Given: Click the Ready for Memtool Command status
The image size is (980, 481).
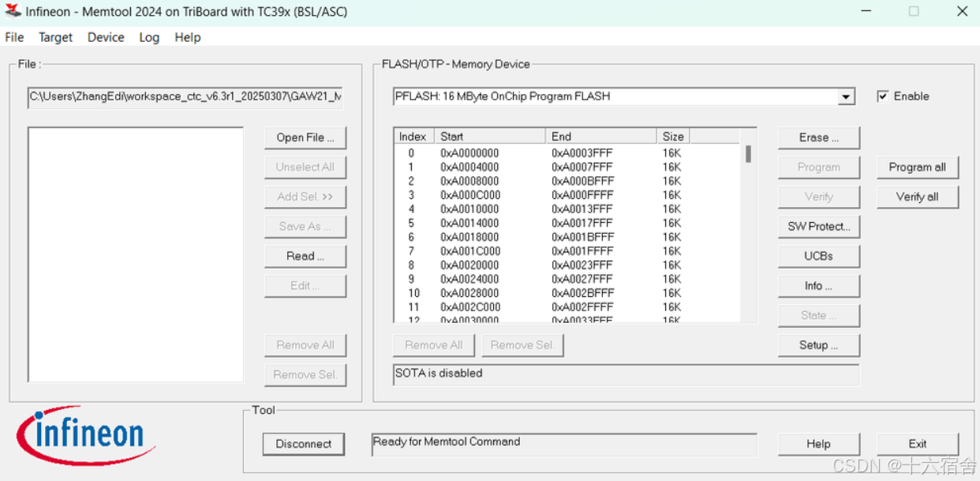Looking at the screenshot, I should tap(447, 442).
